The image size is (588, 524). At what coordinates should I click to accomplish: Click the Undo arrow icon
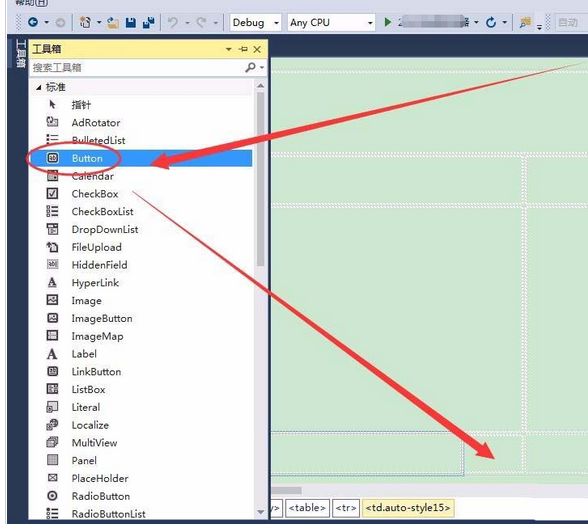172,23
